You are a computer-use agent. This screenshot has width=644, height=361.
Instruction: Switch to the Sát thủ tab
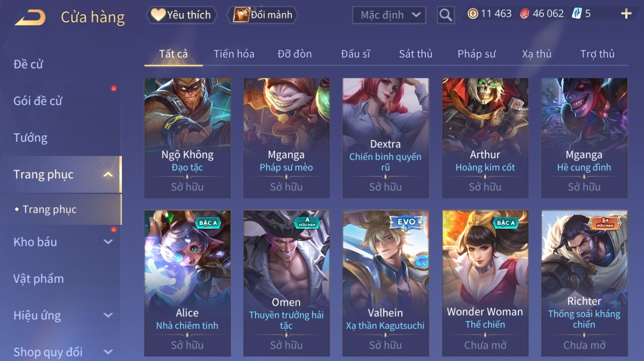point(415,54)
